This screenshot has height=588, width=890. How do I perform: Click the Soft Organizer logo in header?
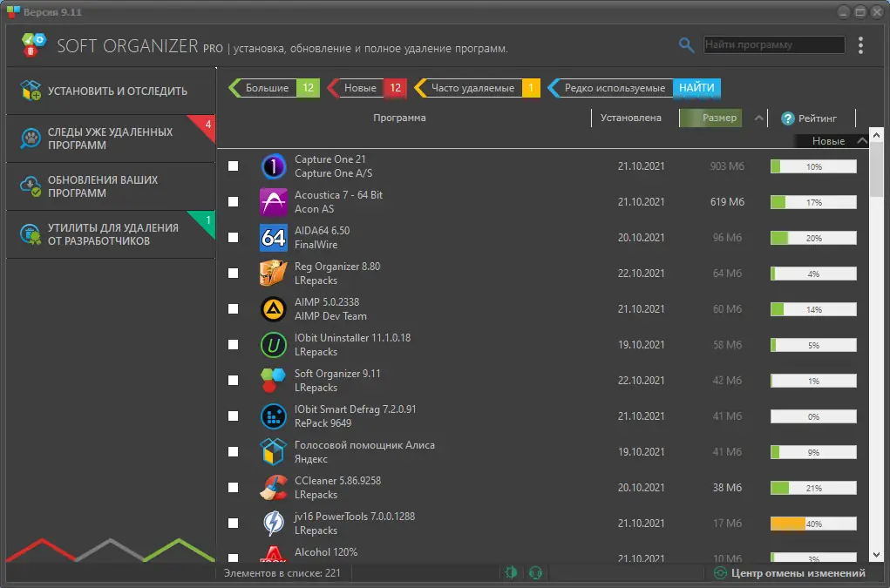(33, 44)
